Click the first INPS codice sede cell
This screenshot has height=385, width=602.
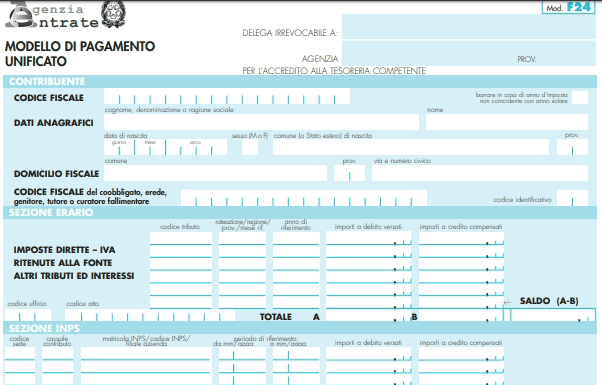20,354
